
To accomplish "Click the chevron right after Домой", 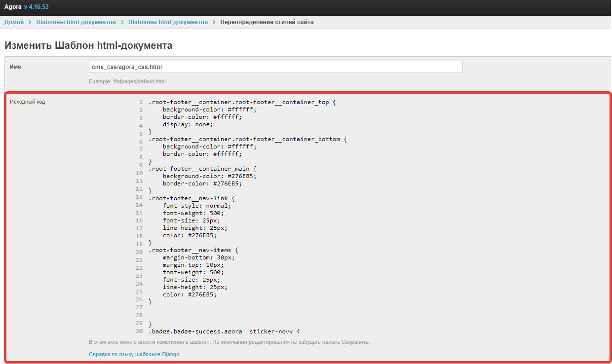I will point(30,22).
